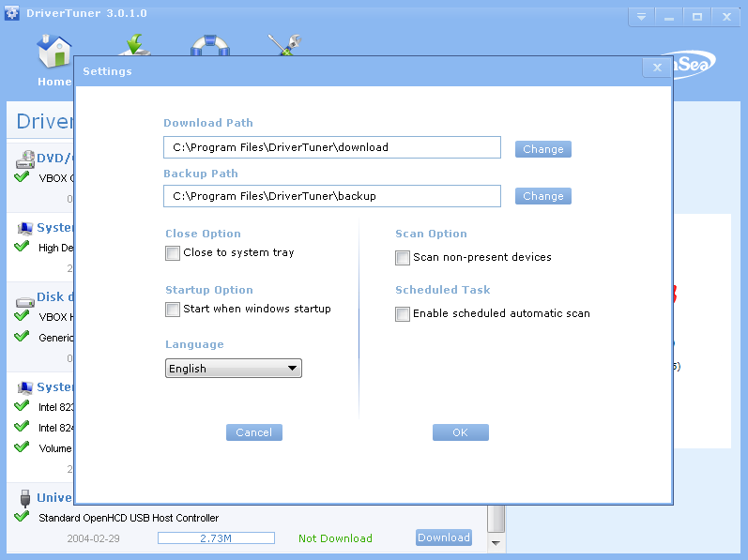Click the driver list scrollbar down arrow
This screenshot has width=748, height=560.
tap(496, 543)
